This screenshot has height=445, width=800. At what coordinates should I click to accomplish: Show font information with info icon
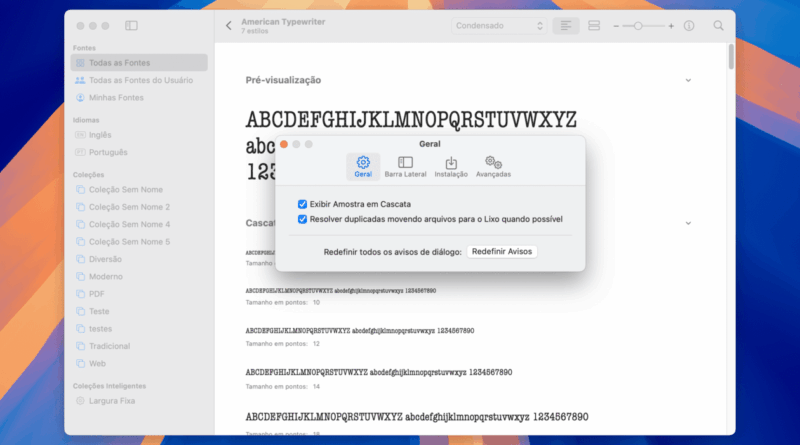[x=689, y=26]
